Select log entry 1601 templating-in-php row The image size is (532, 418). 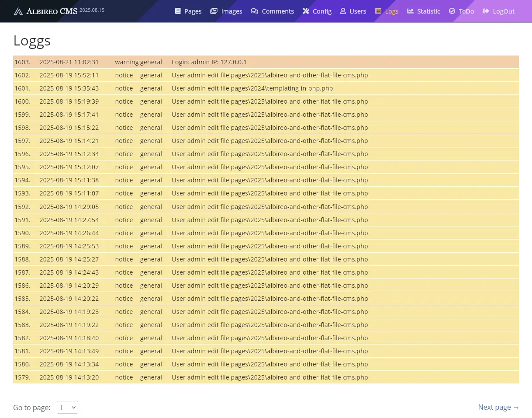(x=252, y=88)
